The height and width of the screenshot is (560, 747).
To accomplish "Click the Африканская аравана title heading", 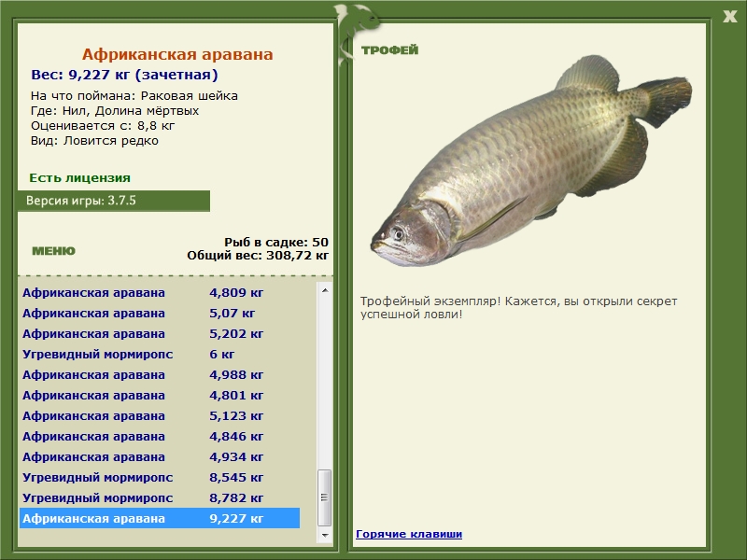I will point(177,54).
